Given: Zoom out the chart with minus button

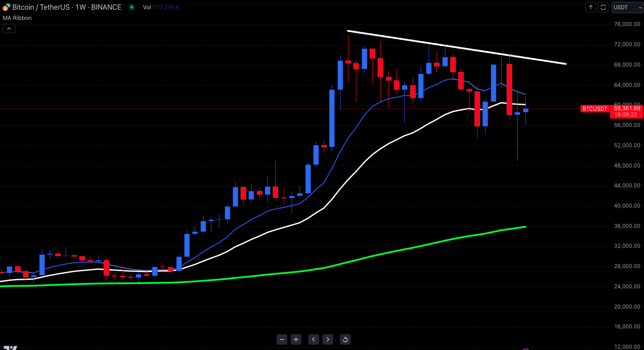Looking at the screenshot, I should [x=282, y=339].
